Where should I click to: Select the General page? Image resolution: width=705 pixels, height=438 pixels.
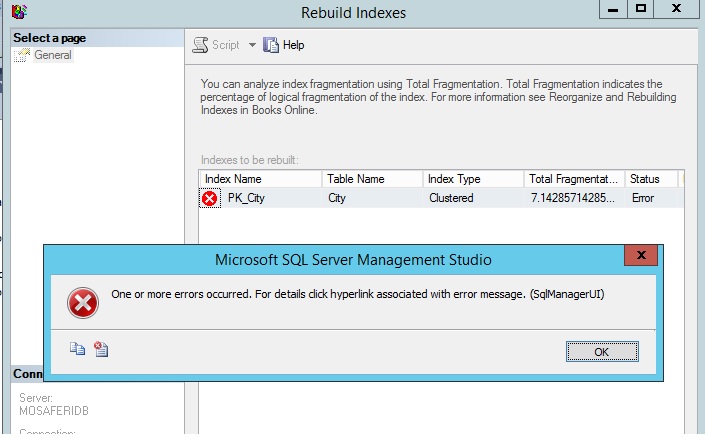tap(53, 55)
